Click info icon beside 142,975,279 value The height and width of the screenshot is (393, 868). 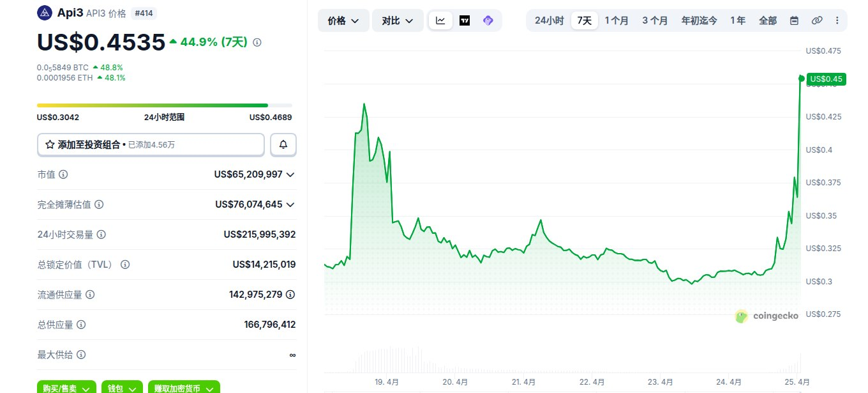(x=290, y=295)
